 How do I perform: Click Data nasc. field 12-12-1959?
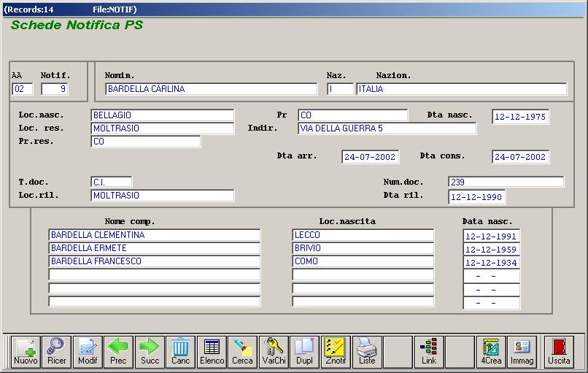click(492, 249)
